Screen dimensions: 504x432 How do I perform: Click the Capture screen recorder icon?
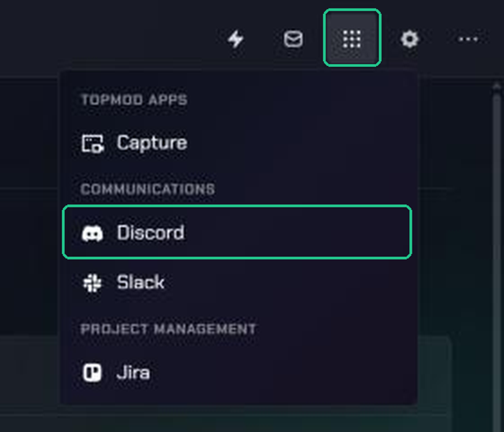click(x=92, y=143)
